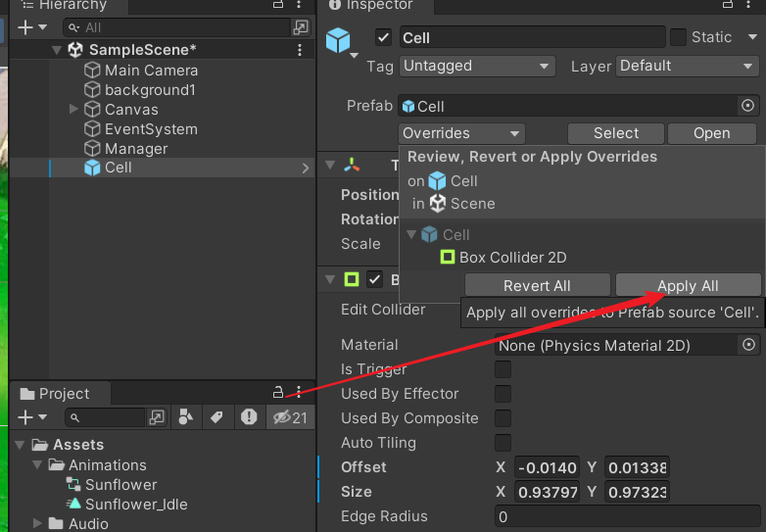This screenshot has height=532, width=766.
Task: Open the SampleScene three-dot options menu
Action: tap(300, 50)
